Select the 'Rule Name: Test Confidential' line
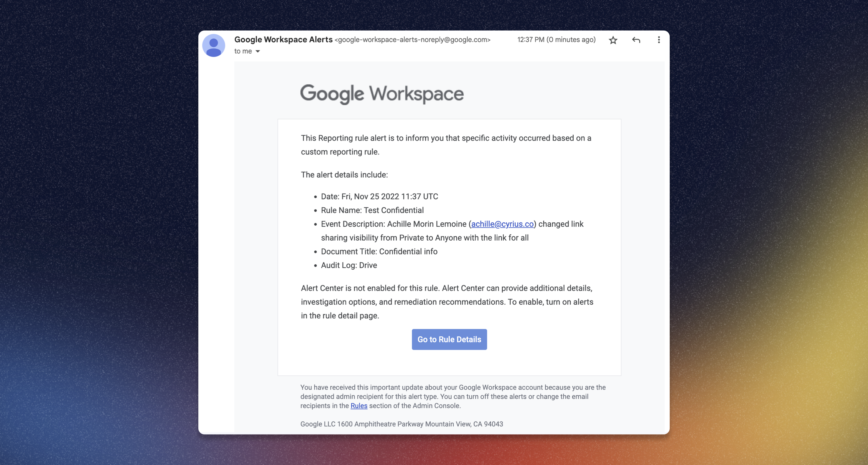 click(372, 210)
